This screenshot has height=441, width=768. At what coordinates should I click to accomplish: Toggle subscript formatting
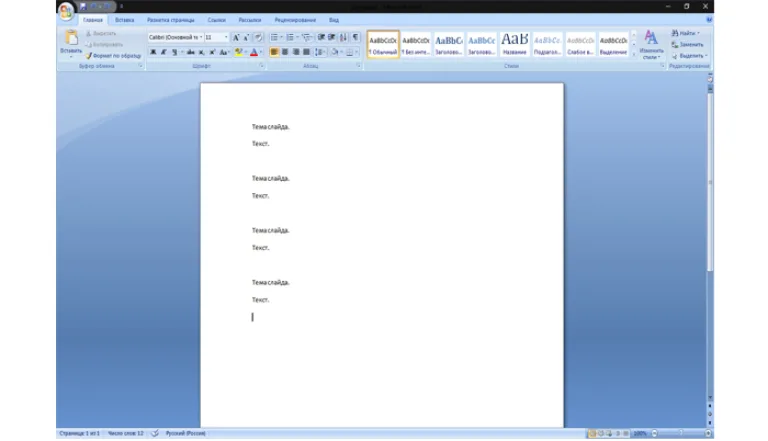tap(201, 52)
